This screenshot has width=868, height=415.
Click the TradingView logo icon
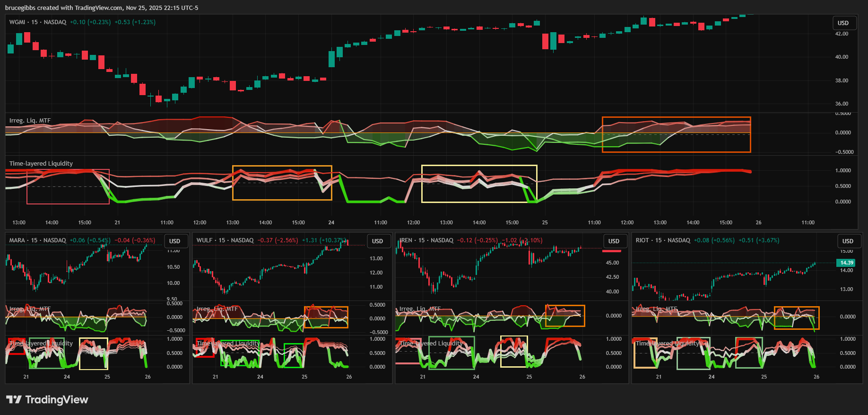[x=14, y=400]
